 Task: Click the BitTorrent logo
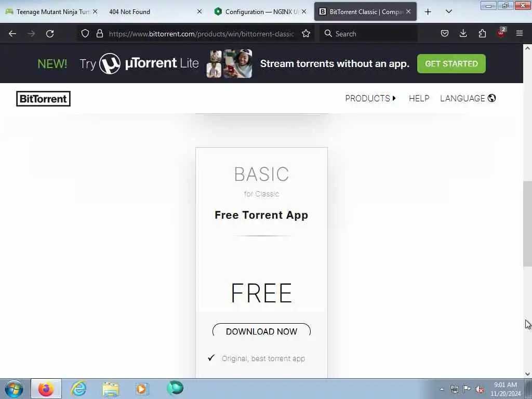[x=44, y=99]
